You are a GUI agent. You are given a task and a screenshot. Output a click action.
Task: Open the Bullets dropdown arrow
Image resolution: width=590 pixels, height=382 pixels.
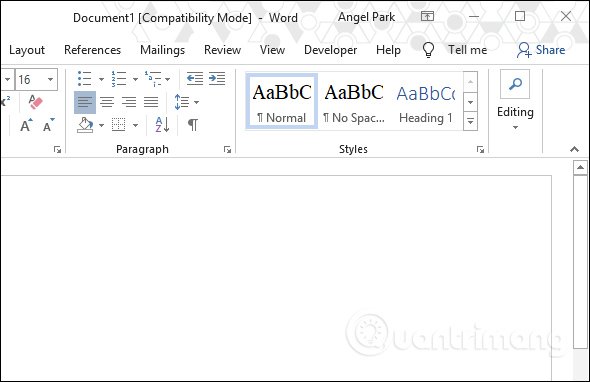(x=101, y=79)
